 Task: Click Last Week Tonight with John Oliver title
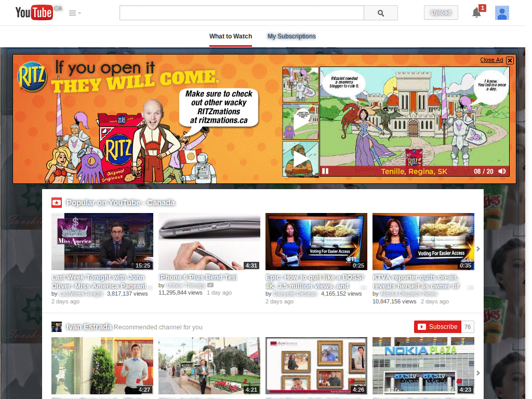pos(102,282)
